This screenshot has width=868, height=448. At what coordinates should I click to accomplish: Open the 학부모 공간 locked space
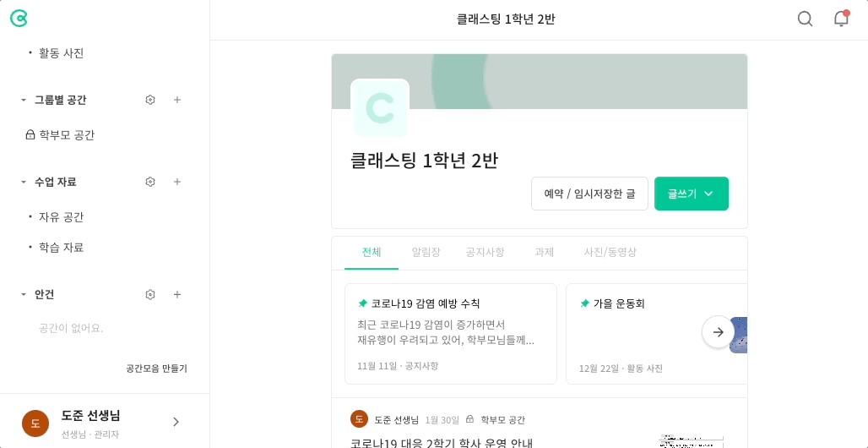coord(60,134)
